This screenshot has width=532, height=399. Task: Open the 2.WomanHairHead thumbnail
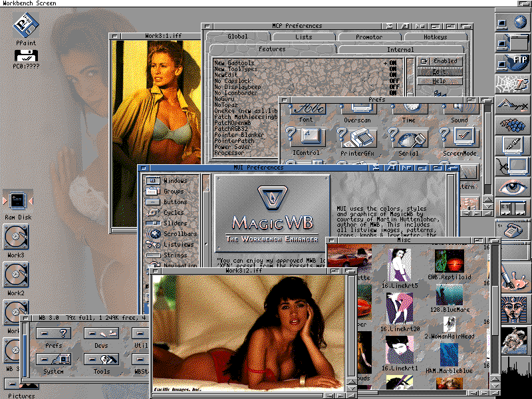pos(450,325)
